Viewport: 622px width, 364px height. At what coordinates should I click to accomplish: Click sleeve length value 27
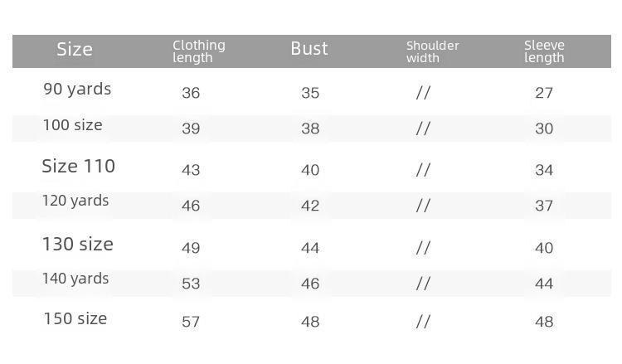point(544,93)
